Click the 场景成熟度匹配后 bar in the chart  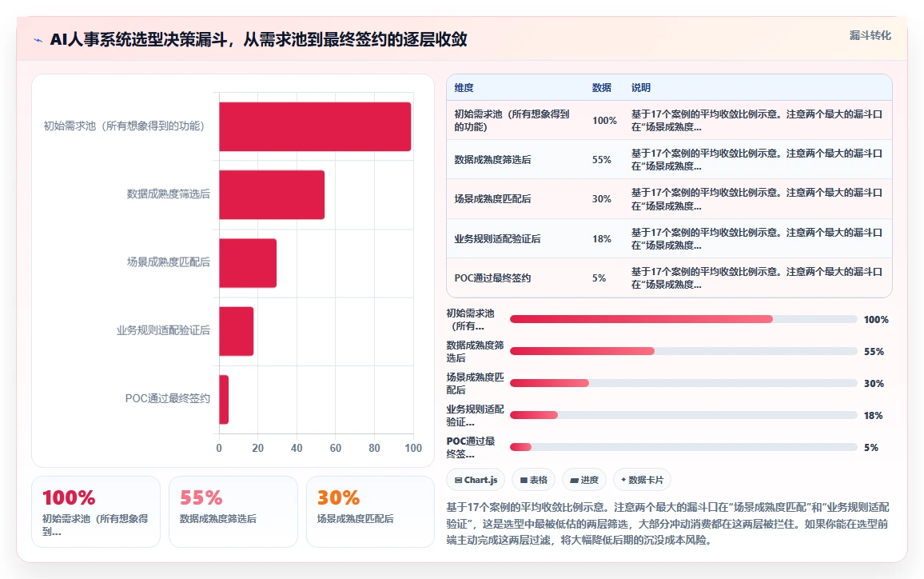[x=248, y=263]
